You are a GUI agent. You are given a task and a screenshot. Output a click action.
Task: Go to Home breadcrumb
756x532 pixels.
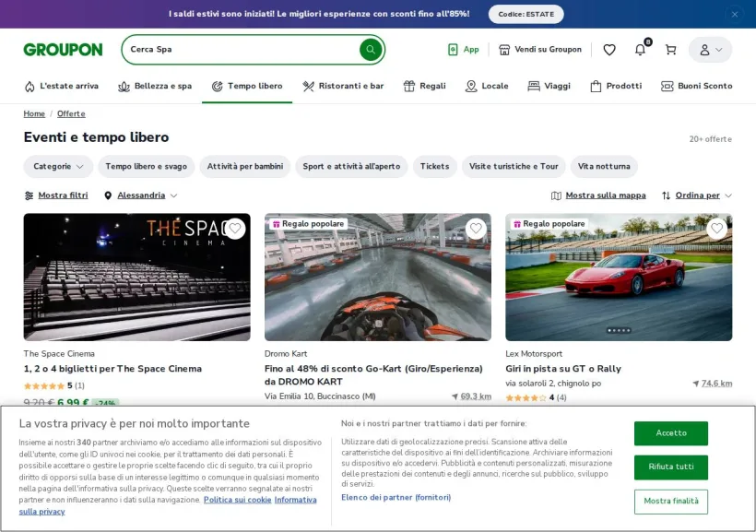34,113
